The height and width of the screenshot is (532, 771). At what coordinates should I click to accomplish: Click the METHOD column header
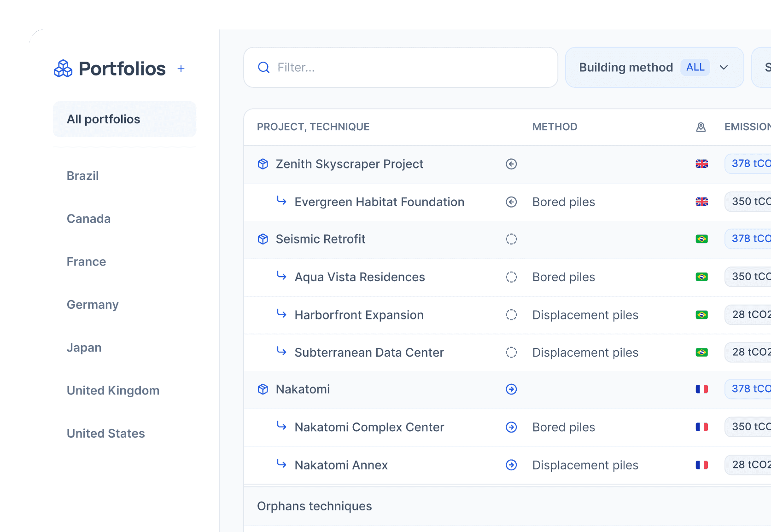point(555,127)
